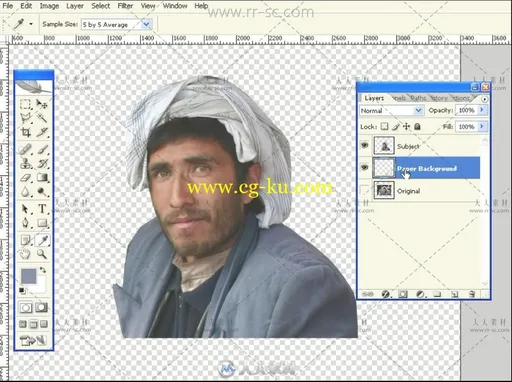The image size is (512, 382).
Task: Add a layer style from the Layers panel
Action: tap(385, 294)
